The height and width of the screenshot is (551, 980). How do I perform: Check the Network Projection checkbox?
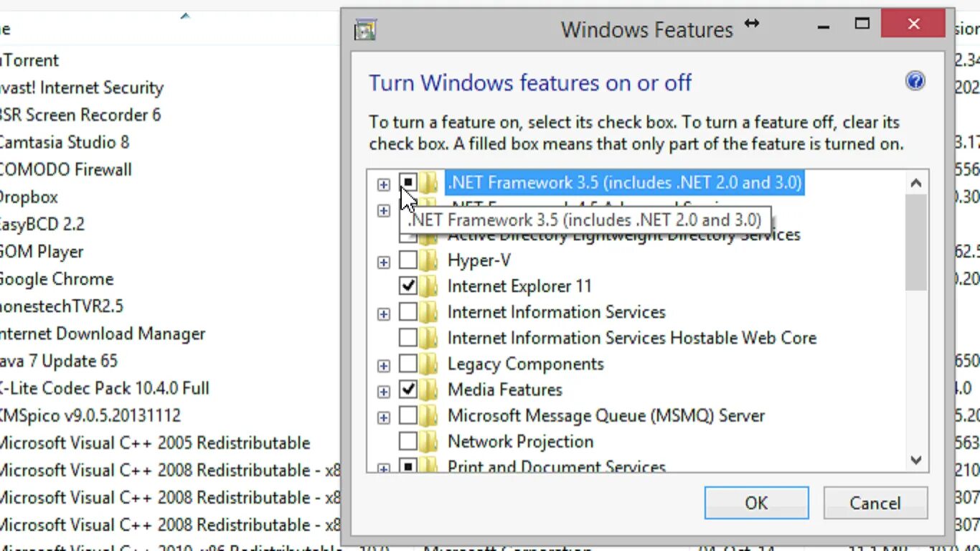point(407,441)
